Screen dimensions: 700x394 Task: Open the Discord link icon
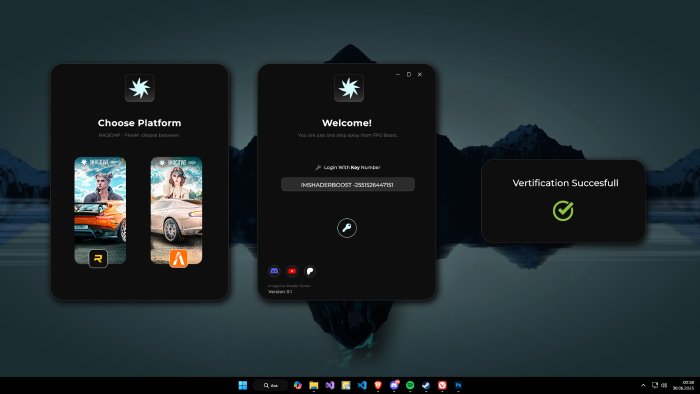[x=274, y=271]
